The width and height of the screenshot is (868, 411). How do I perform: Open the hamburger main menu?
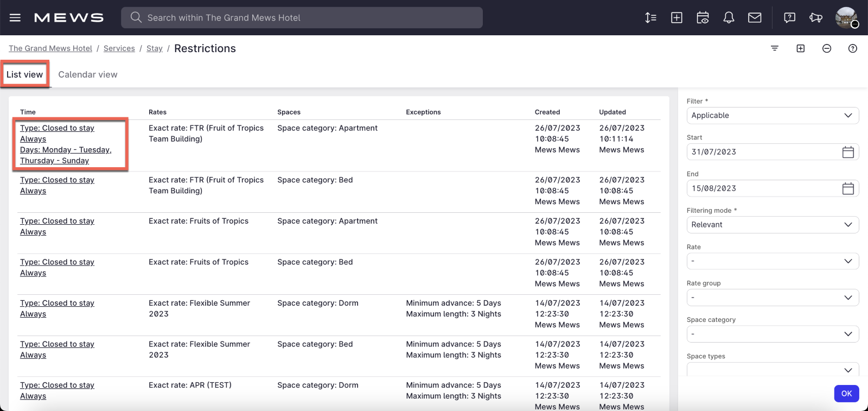point(15,17)
